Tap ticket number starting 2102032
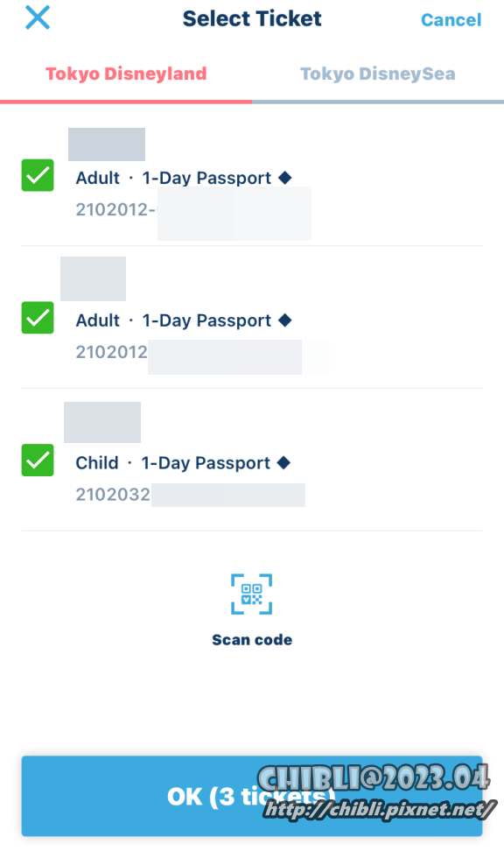Screen dimensions: 504x858 pyautogui.click(x=113, y=495)
